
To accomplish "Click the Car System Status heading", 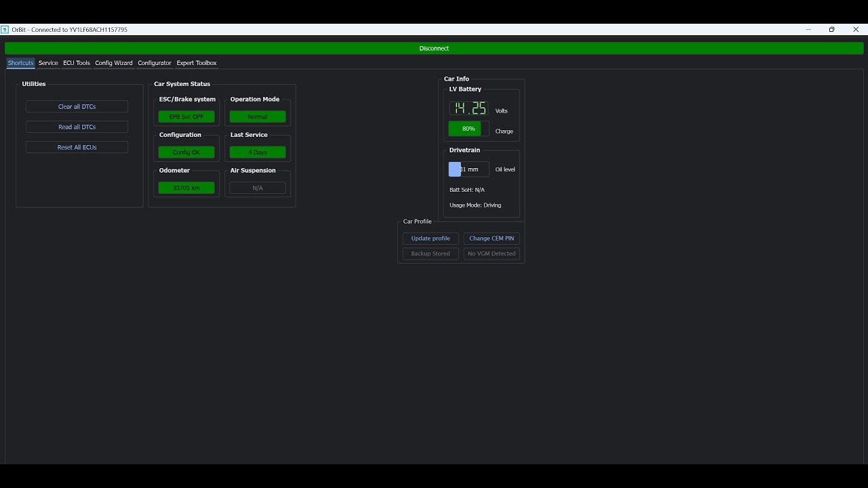I will point(182,84).
